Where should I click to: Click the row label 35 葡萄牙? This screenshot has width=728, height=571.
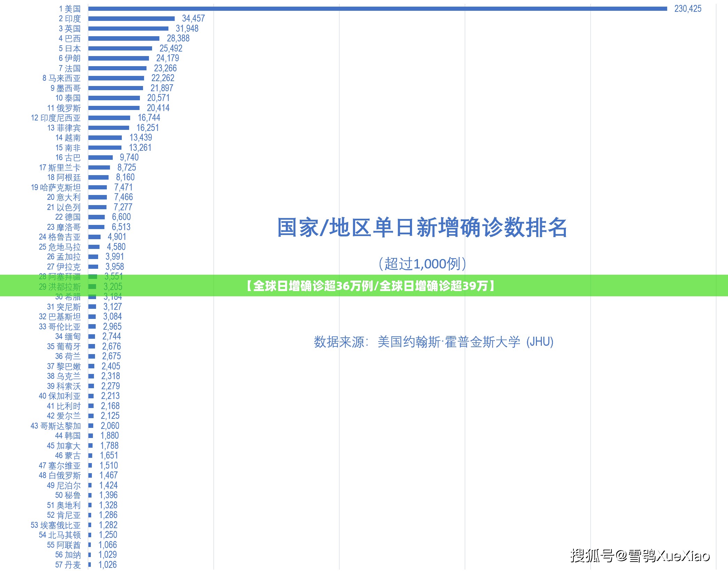(64, 346)
